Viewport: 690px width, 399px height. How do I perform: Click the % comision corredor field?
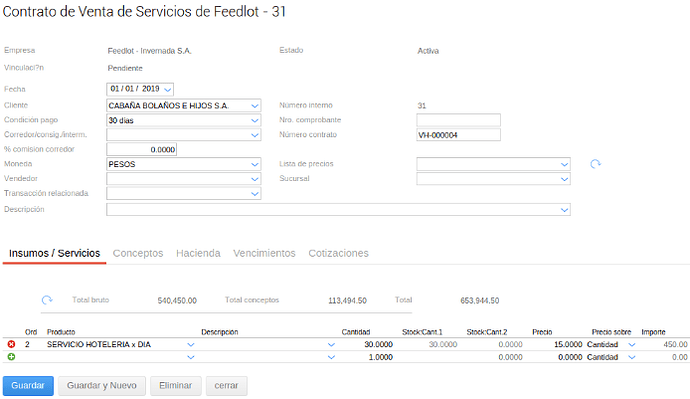click(x=141, y=150)
